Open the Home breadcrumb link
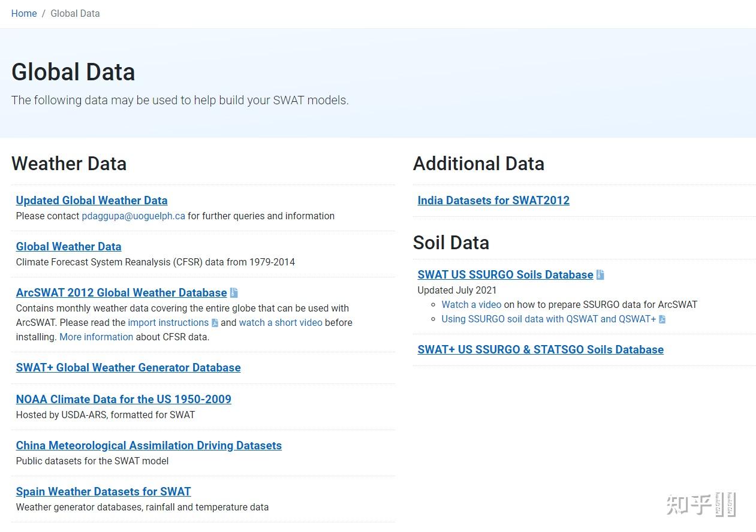The height and width of the screenshot is (532, 756). point(24,13)
